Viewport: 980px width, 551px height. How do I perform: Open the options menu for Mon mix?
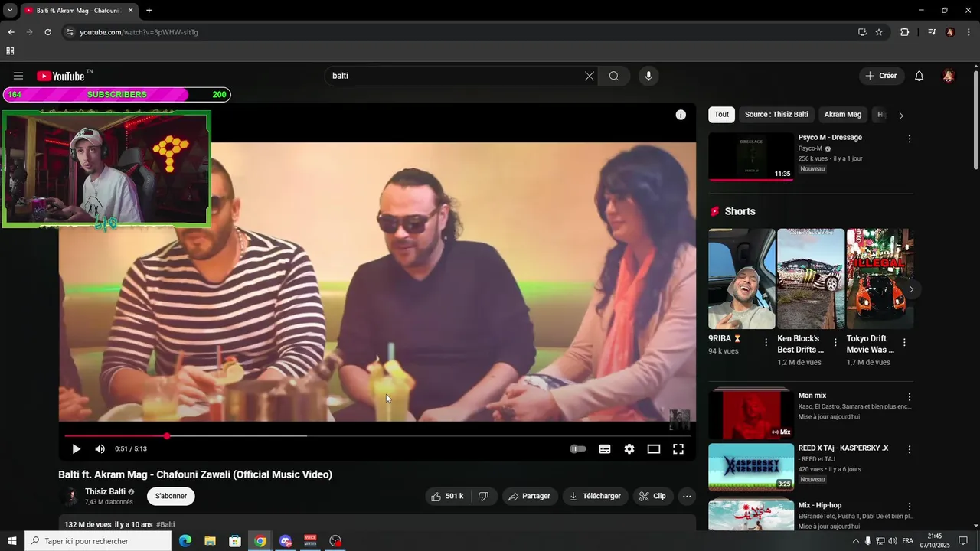click(x=910, y=397)
